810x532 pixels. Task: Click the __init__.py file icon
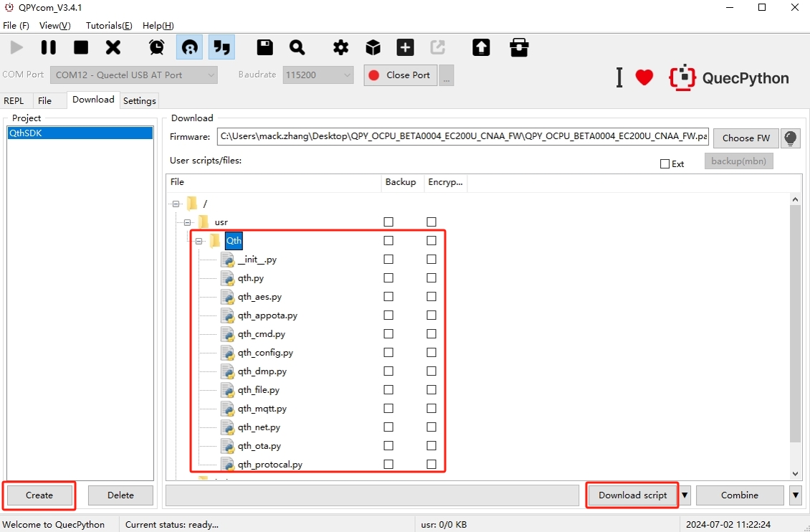click(x=227, y=260)
